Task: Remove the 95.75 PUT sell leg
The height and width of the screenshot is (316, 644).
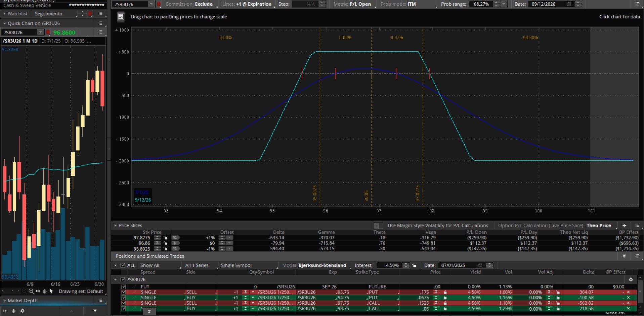Action: point(628,292)
